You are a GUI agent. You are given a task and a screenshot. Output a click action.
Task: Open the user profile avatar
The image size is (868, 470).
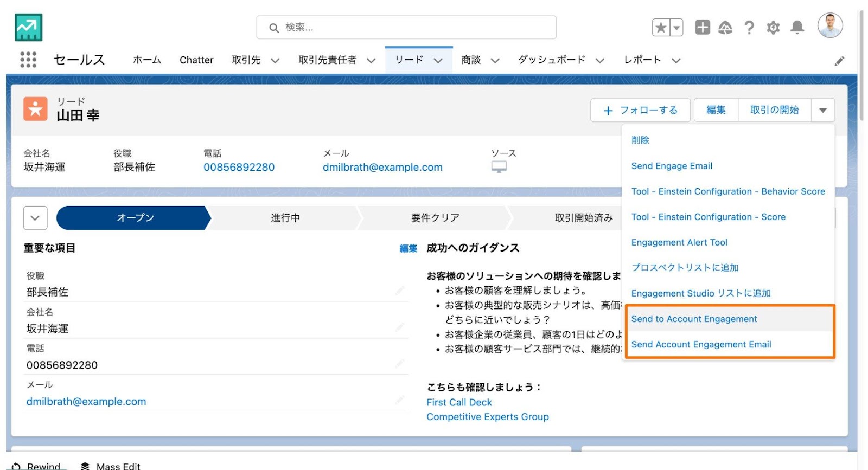[x=830, y=25]
